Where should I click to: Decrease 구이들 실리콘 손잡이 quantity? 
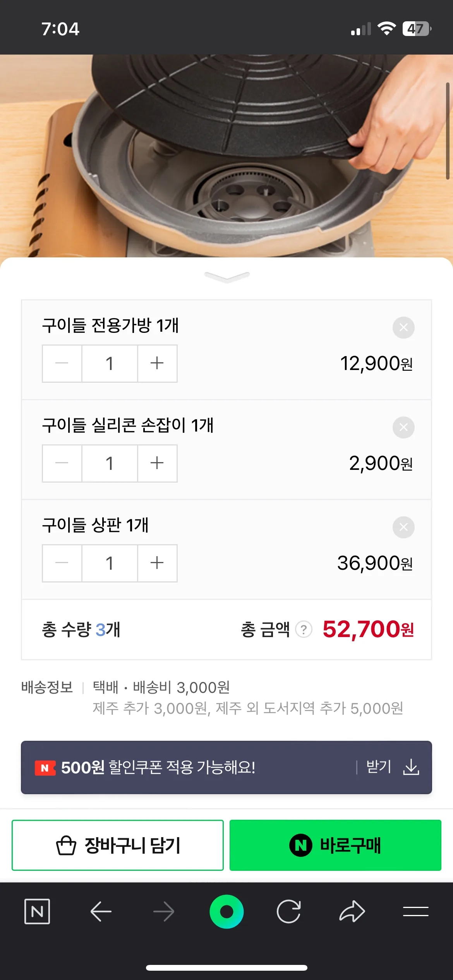pyautogui.click(x=62, y=463)
